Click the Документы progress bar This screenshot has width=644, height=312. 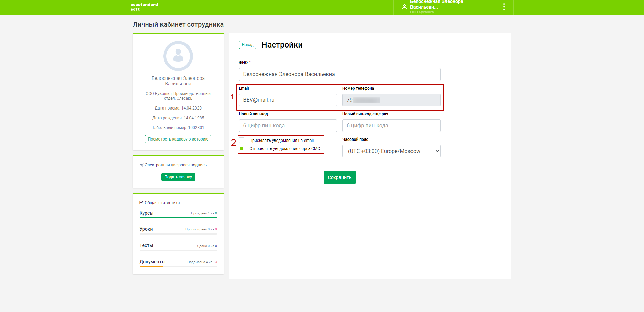[178, 267]
